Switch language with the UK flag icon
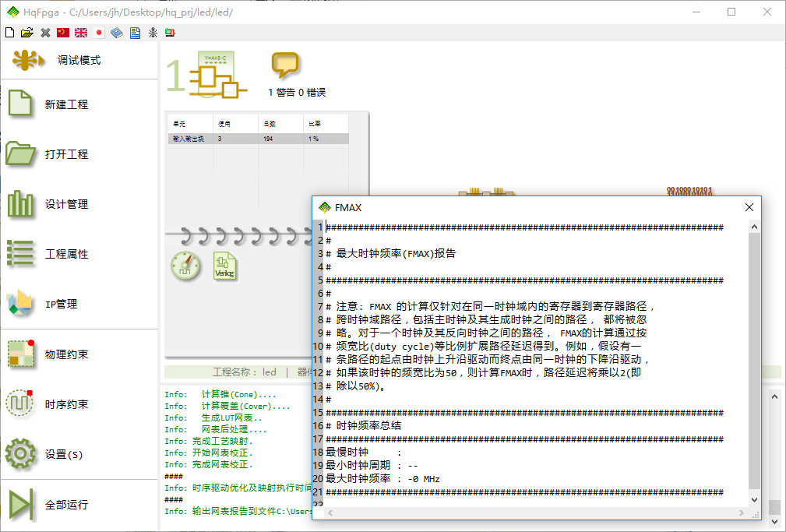Screen dimensions: 786x532 (x=81, y=33)
